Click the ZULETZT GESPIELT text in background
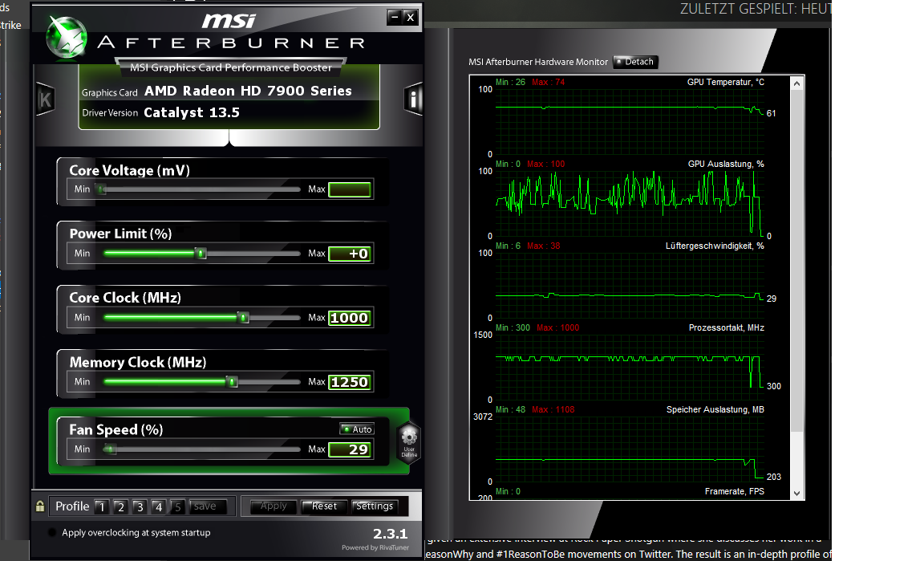The width and height of the screenshot is (924, 561). click(756, 9)
